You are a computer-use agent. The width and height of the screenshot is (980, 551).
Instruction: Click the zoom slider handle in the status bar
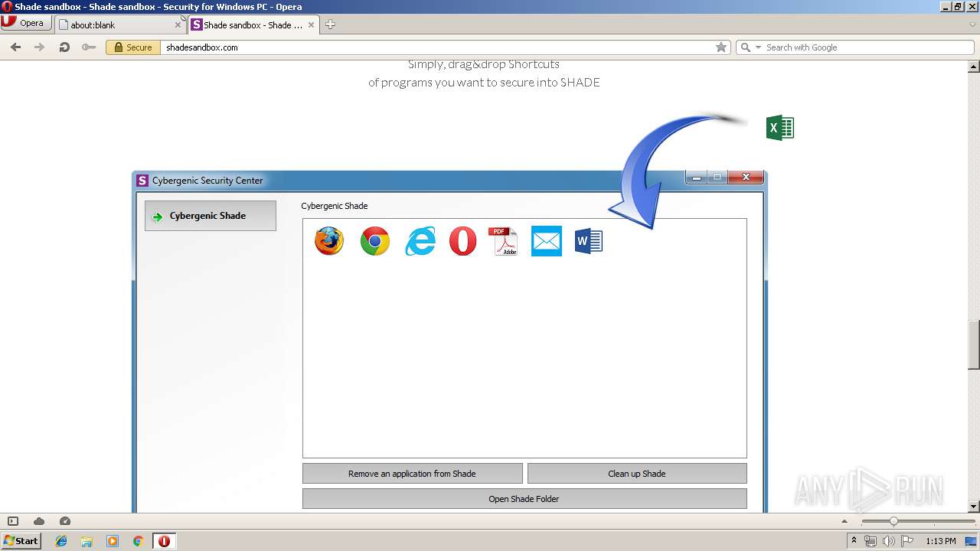point(893,521)
